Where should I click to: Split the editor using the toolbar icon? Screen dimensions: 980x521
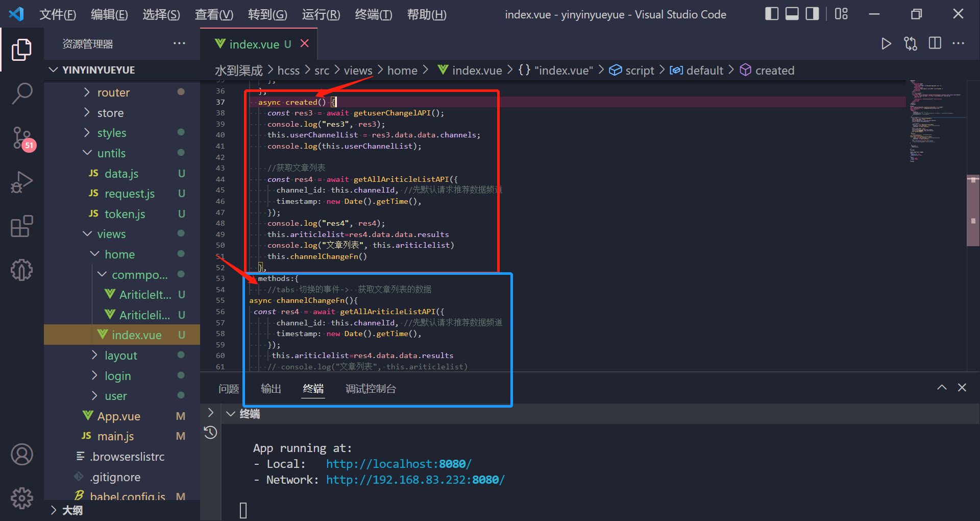pyautogui.click(x=935, y=44)
